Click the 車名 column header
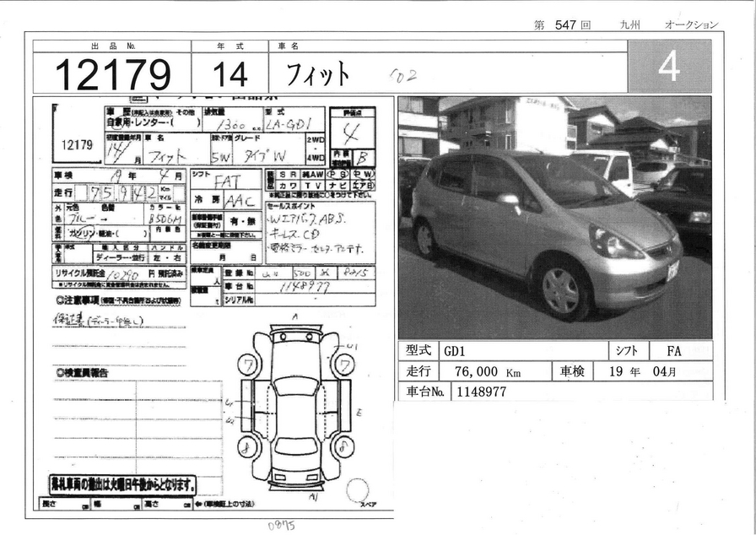 pyautogui.click(x=288, y=46)
